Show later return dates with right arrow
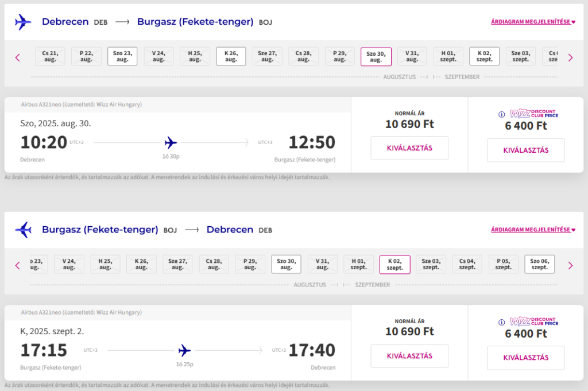Image resolution: width=588 pixels, height=391 pixels. point(570,265)
